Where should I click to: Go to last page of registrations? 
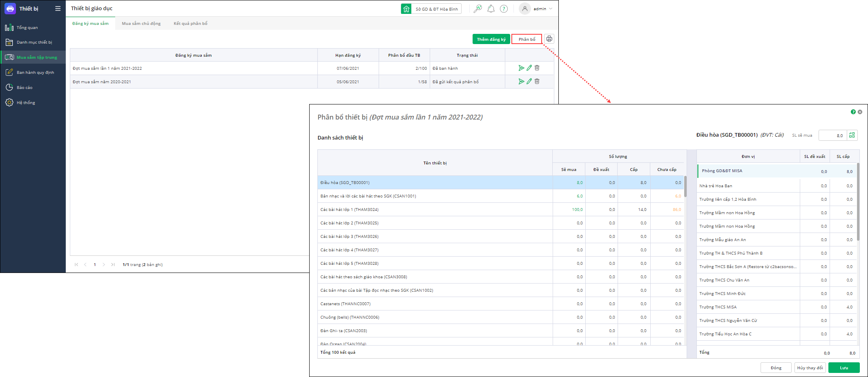(113, 264)
